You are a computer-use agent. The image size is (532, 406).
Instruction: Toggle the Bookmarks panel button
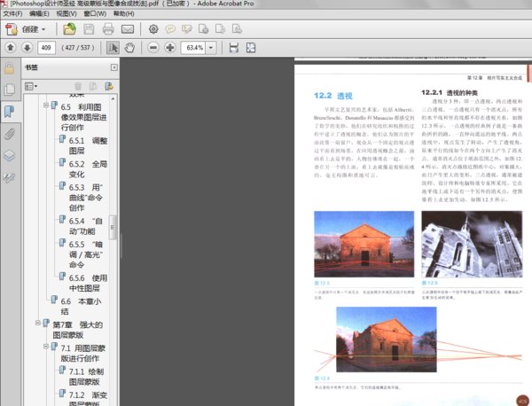[9, 111]
